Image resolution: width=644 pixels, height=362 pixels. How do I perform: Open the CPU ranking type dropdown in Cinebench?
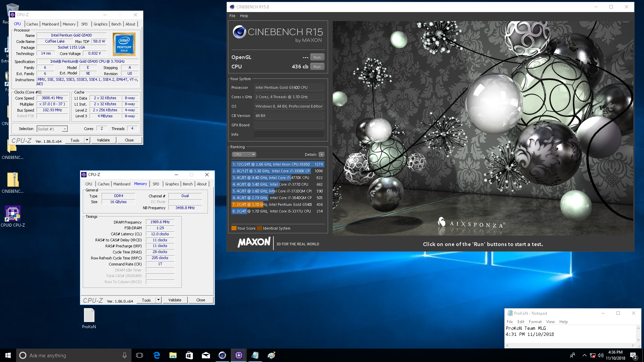[x=244, y=155]
